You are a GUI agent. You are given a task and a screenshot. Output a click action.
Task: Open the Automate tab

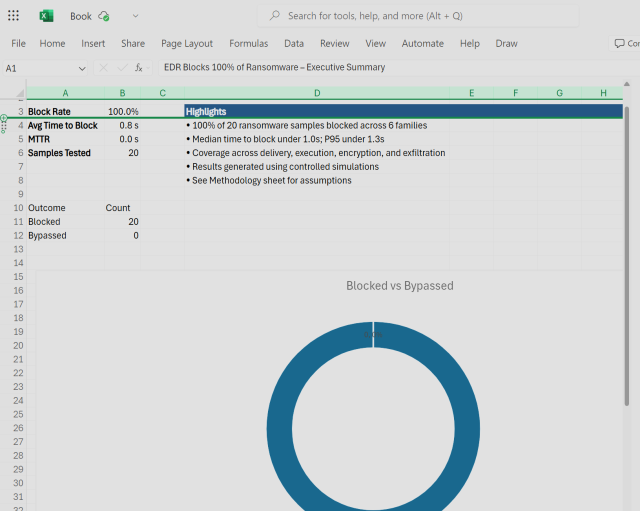pos(422,44)
